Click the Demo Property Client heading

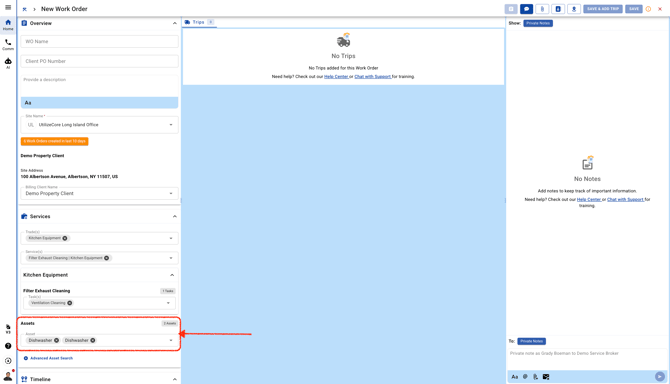42,156
